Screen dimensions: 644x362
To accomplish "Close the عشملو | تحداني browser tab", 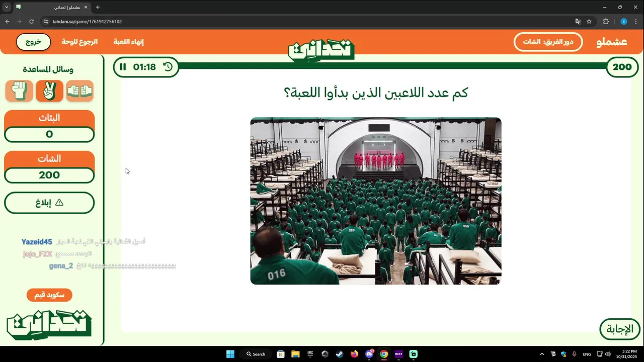I will point(86,7).
